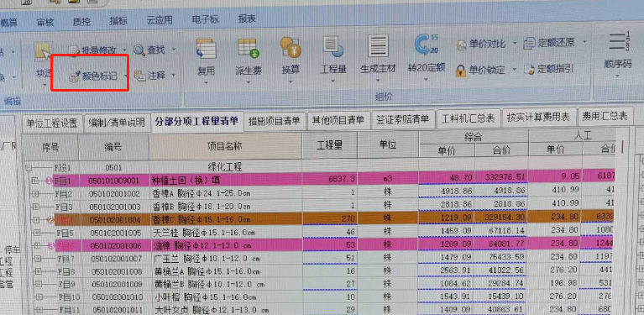Click the 换算 conversion icon
This screenshot has width=644, height=315.
coord(291,47)
